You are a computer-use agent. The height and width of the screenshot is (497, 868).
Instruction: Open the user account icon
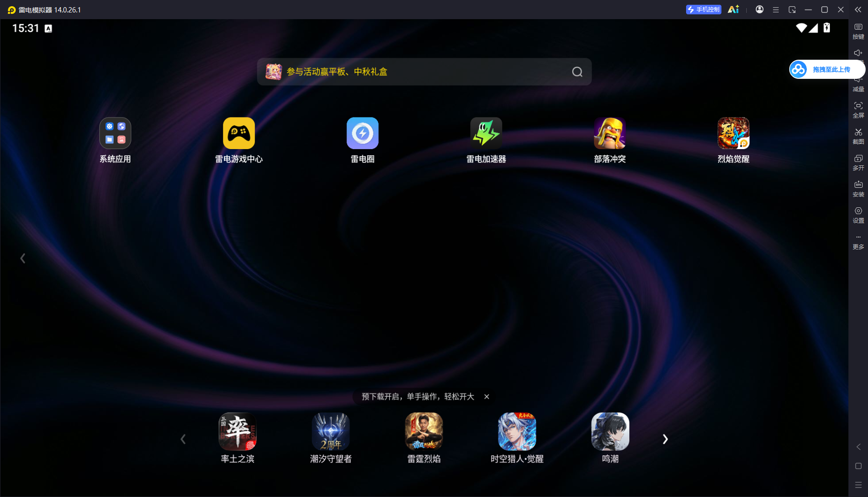(x=760, y=10)
